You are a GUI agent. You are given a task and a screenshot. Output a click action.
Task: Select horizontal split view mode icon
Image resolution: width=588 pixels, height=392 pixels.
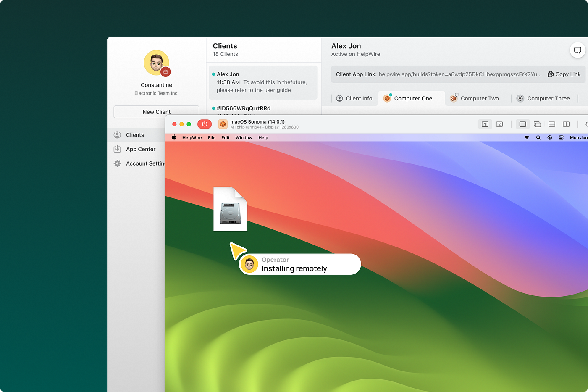552,124
